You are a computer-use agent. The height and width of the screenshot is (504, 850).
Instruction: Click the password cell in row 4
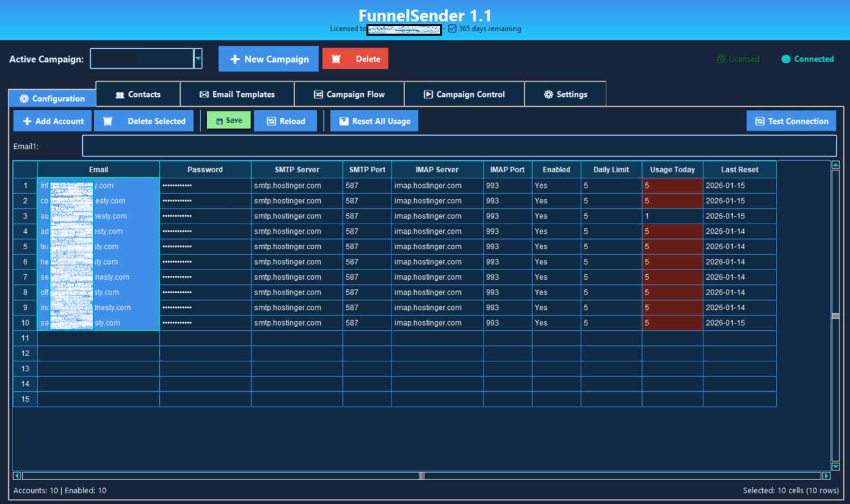click(x=205, y=231)
